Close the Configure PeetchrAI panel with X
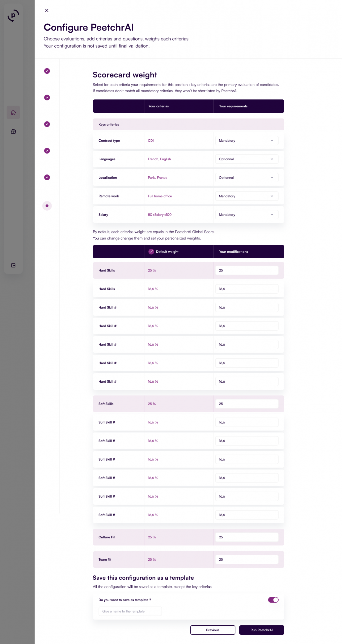This screenshot has height=644, width=342. 47,11
